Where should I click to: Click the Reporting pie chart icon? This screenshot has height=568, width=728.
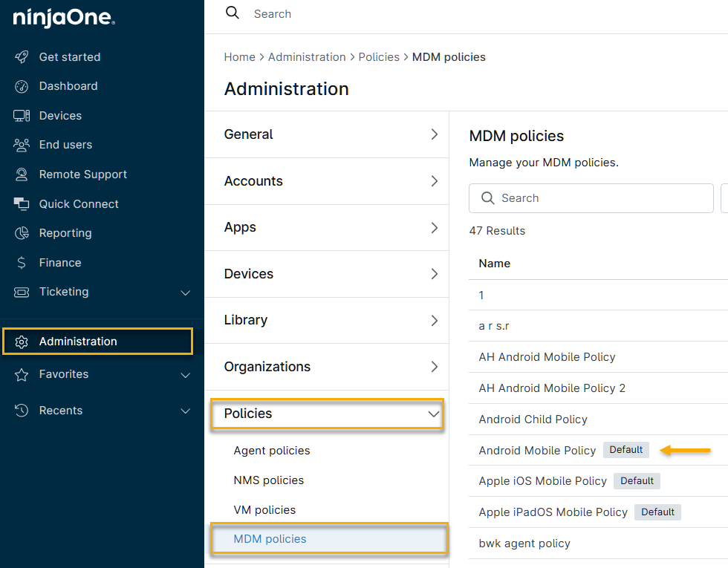(x=22, y=233)
